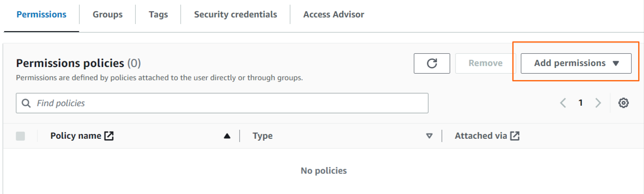Open the table preferences gear icon
Screen dimensions: 644x194
[x=623, y=103]
